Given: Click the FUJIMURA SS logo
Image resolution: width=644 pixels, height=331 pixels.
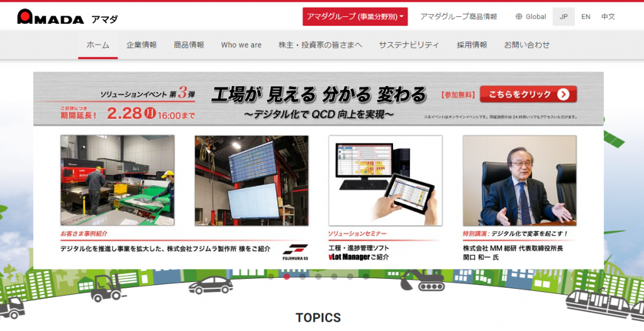Looking at the screenshot, I should (296, 252).
